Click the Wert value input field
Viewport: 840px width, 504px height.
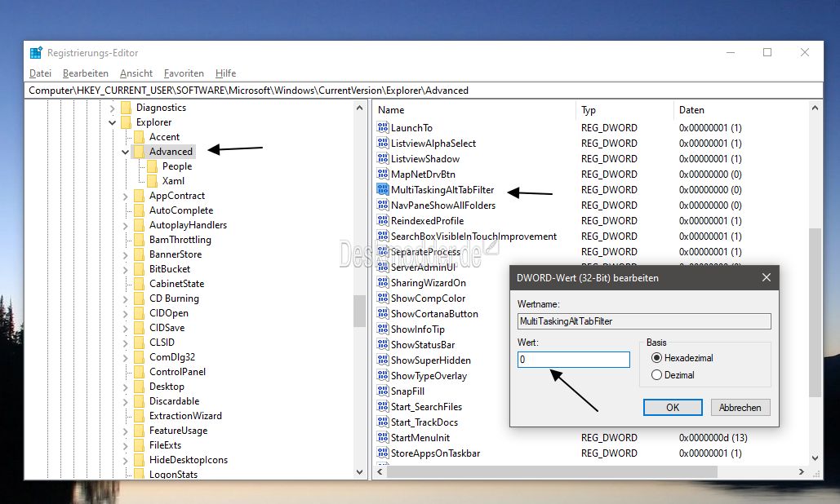click(x=574, y=360)
